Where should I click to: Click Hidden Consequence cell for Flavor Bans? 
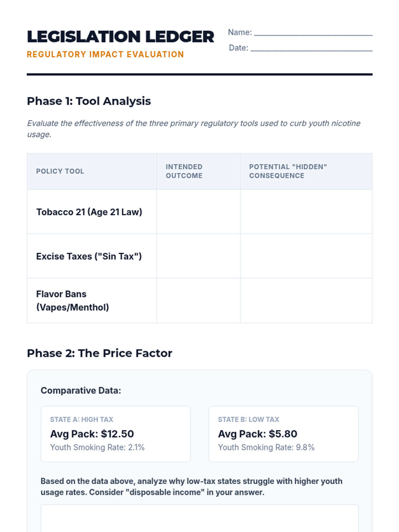306,301
